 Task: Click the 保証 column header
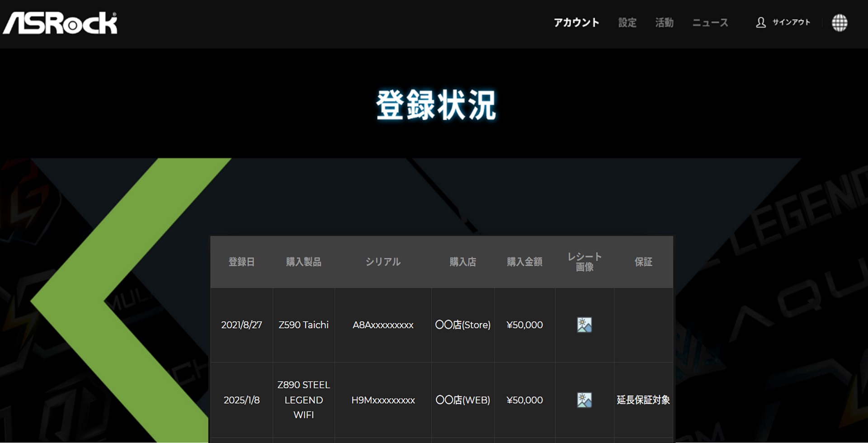coord(643,262)
